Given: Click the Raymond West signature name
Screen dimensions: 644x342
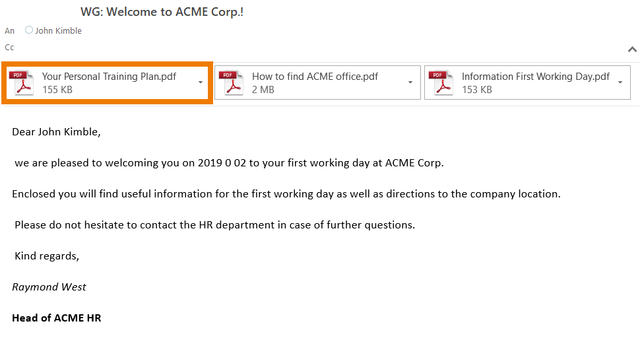Looking at the screenshot, I should [49, 287].
